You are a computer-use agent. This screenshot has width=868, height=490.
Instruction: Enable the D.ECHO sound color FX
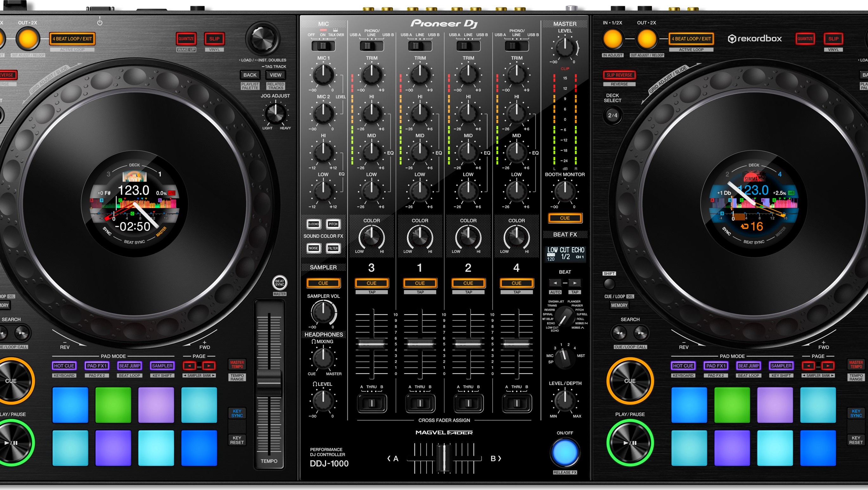coord(313,224)
